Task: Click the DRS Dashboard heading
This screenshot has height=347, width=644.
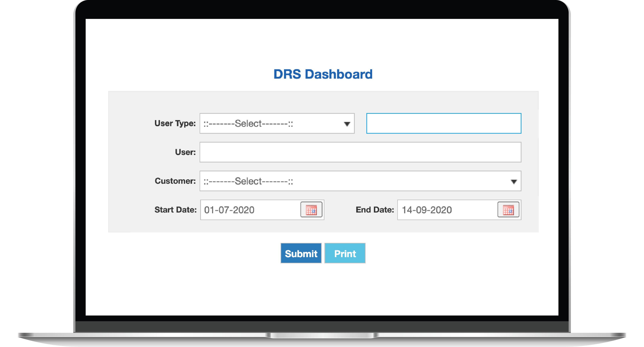Action: pos(323,74)
